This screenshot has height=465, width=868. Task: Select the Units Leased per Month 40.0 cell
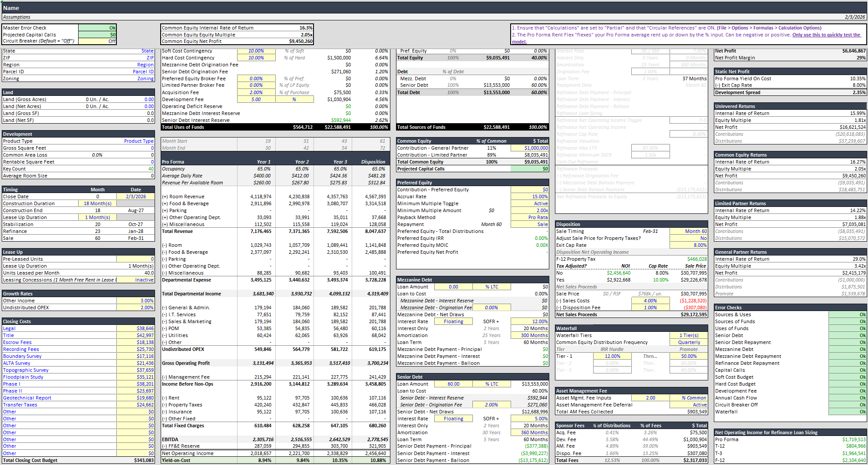pos(136,273)
